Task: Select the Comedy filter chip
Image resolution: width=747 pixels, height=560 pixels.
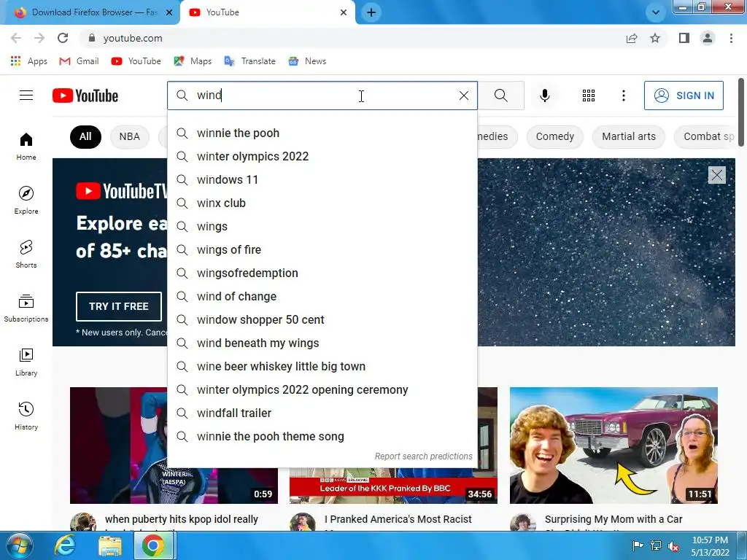Action: pyautogui.click(x=554, y=136)
